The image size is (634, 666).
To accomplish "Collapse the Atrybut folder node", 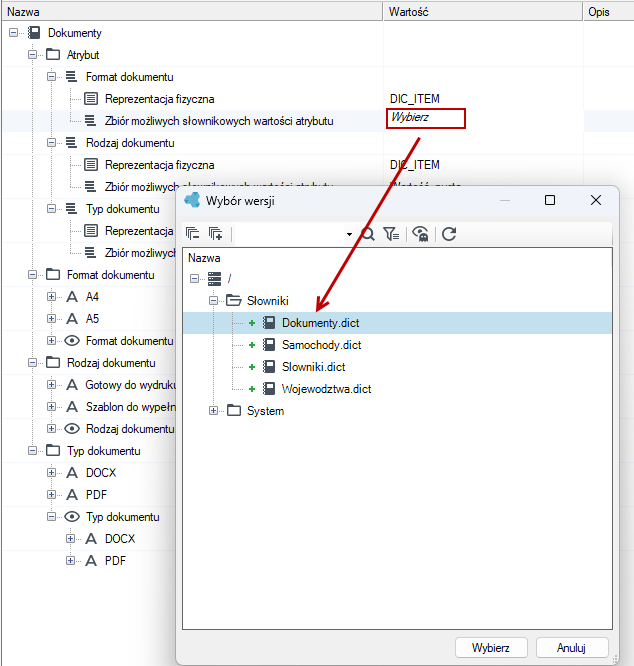I will (33, 55).
